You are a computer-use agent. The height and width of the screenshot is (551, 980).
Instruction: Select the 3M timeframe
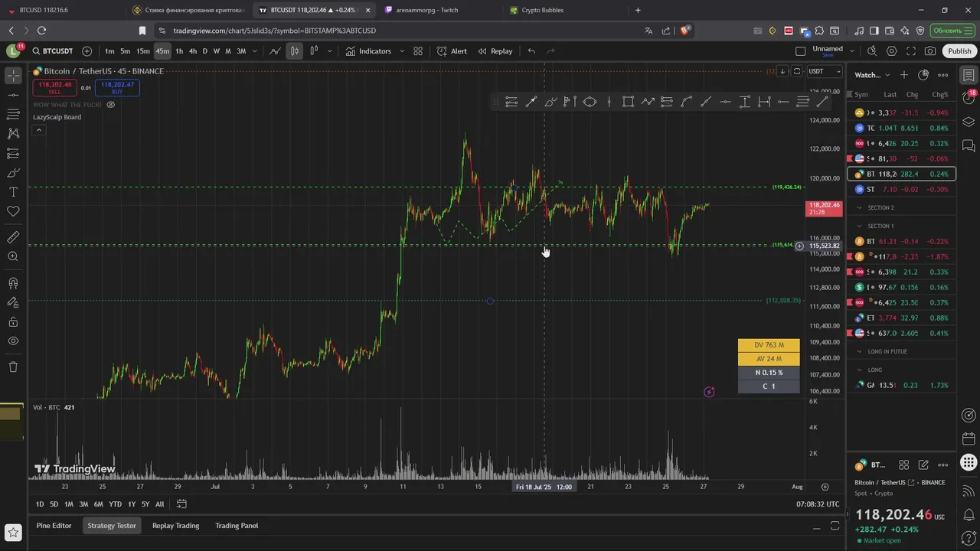coord(241,51)
